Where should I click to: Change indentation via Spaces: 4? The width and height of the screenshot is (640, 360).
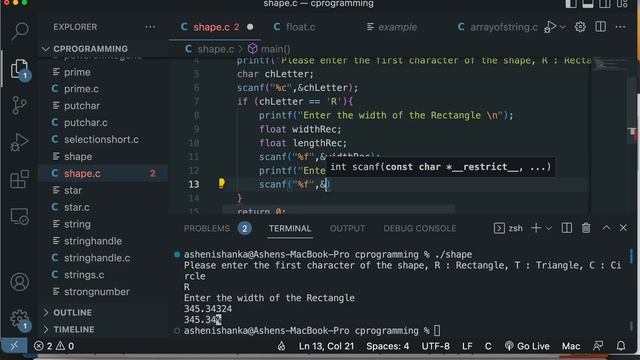pyautogui.click(x=387, y=346)
